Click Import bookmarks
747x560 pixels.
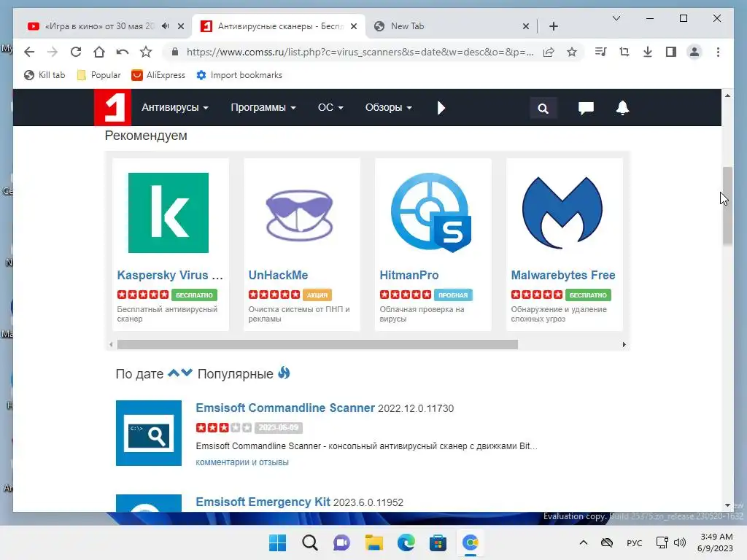click(x=239, y=75)
